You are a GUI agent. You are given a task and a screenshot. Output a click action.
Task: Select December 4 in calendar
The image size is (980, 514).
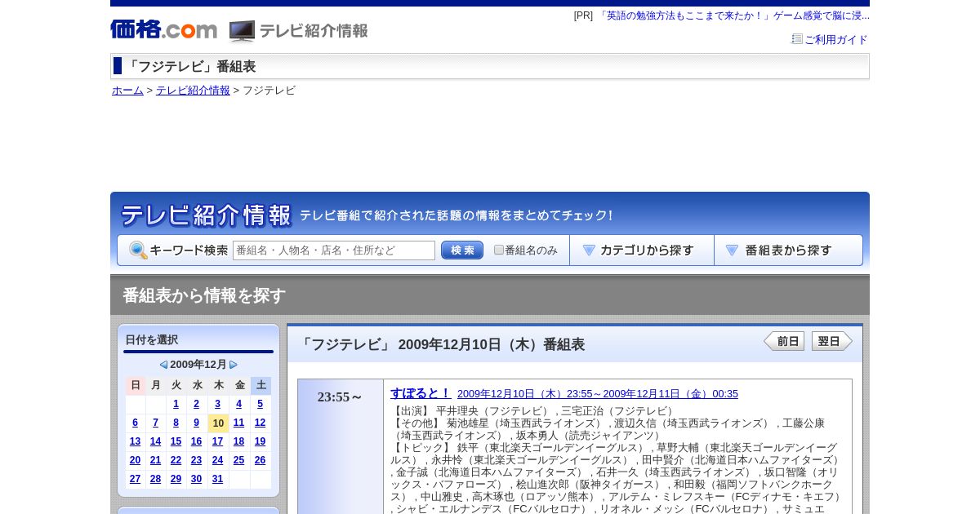[x=238, y=404]
